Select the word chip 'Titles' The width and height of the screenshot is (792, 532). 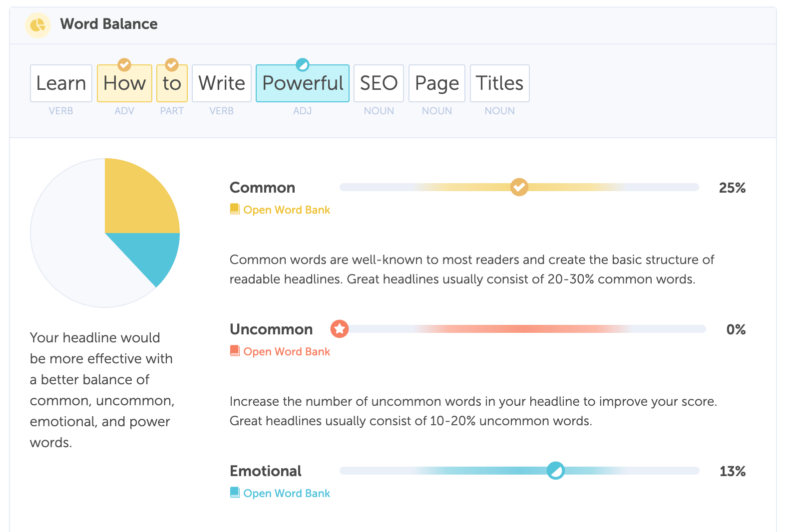tap(499, 83)
